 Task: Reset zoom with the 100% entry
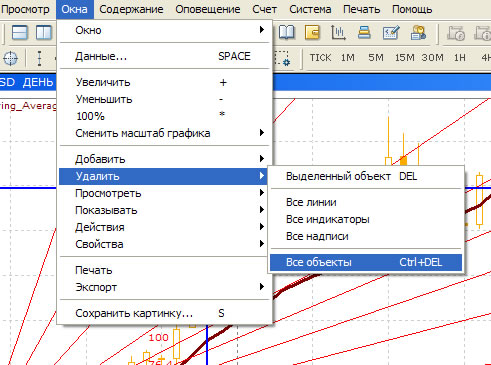tap(164, 116)
